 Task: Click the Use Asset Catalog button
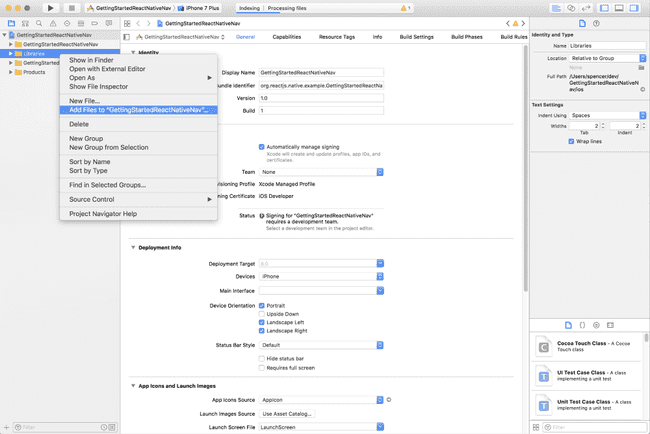[287, 414]
